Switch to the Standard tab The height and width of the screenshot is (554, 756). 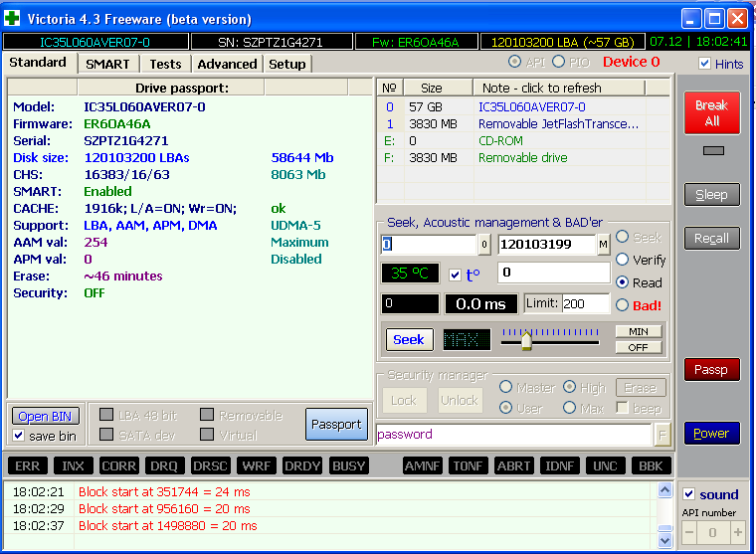click(x=38, y=63)
